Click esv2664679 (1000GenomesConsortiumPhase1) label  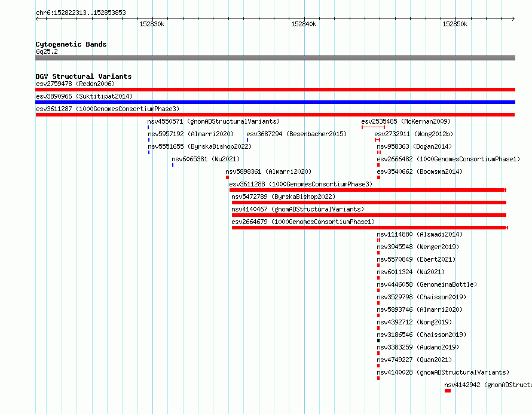tap(303, 222)
